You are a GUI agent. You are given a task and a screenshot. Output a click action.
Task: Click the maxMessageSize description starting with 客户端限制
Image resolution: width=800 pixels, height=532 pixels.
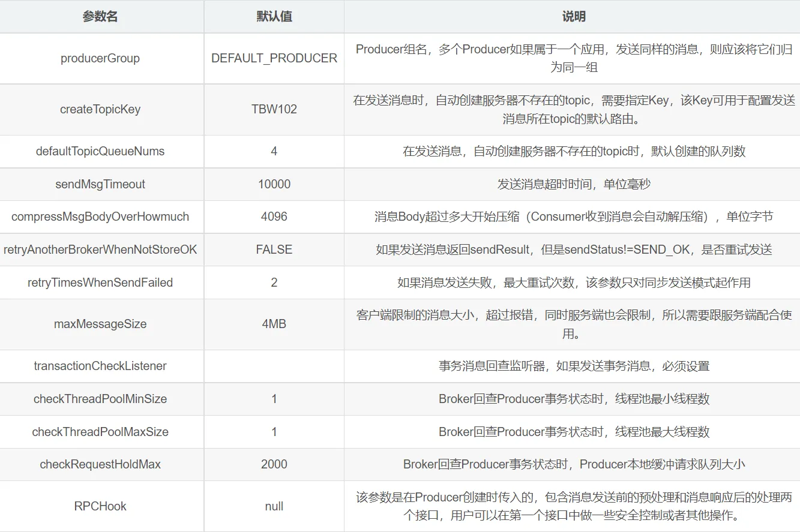574,324
